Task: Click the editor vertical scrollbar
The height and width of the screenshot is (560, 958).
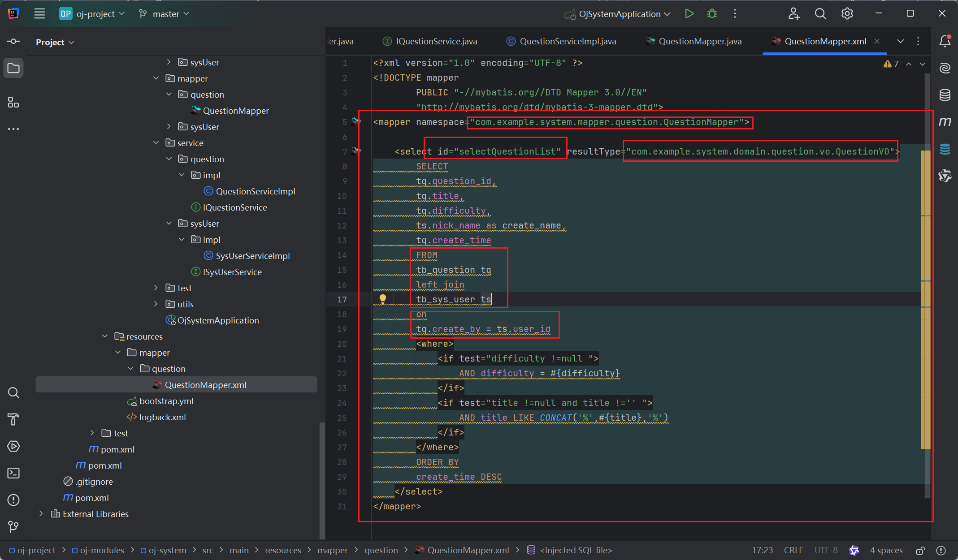Action: pos(927,287)
